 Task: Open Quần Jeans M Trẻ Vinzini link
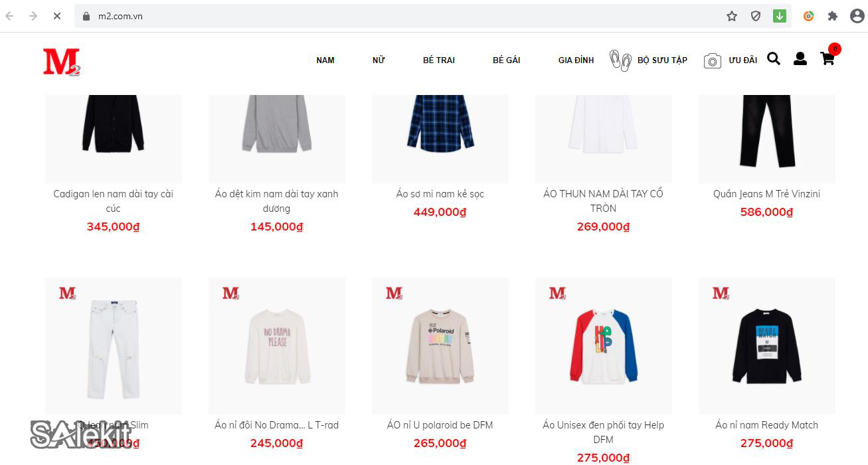(x=766, y=194)
